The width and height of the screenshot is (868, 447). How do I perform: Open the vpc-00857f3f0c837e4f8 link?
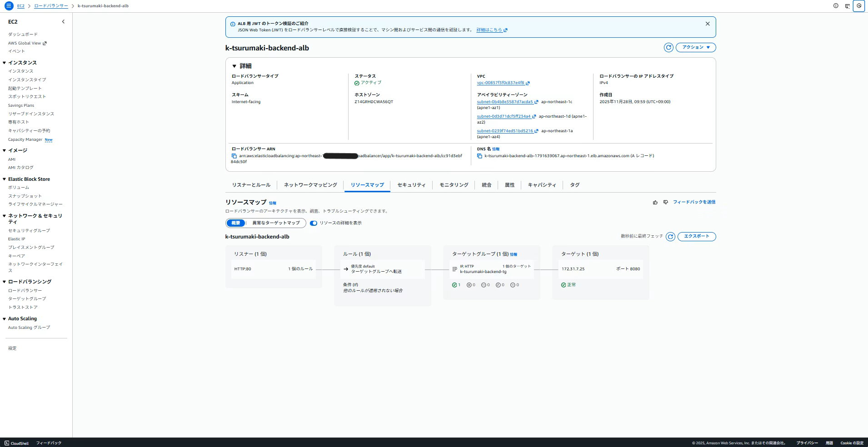pos(500,83)
